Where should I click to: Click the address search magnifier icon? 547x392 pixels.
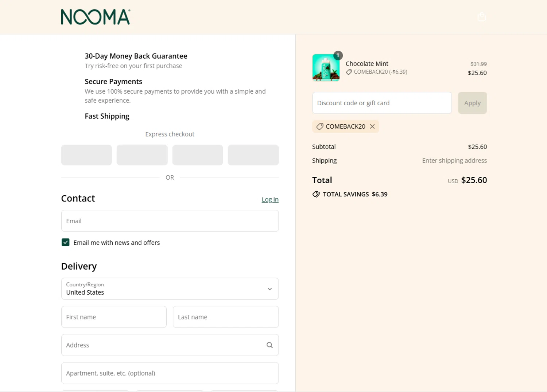(269, 345)
